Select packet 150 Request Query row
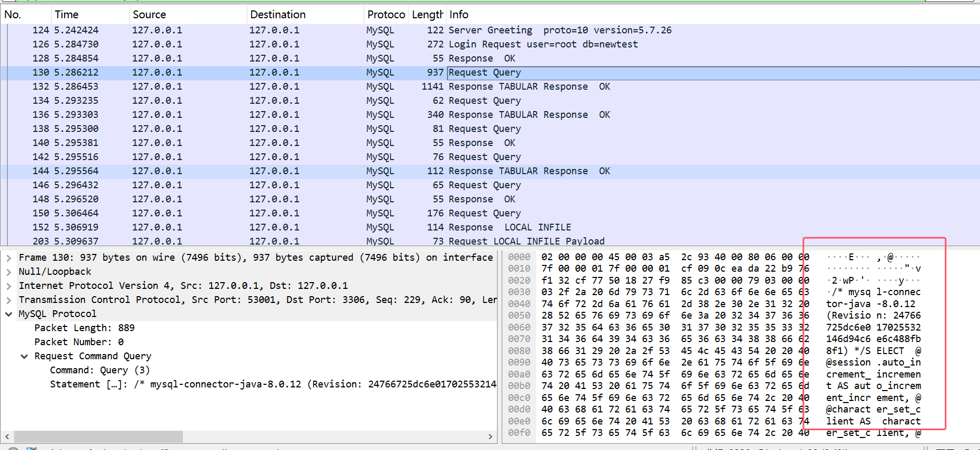The height and width of the screenshot is (450, 980). pyautogui.click(x=490, y=213)
